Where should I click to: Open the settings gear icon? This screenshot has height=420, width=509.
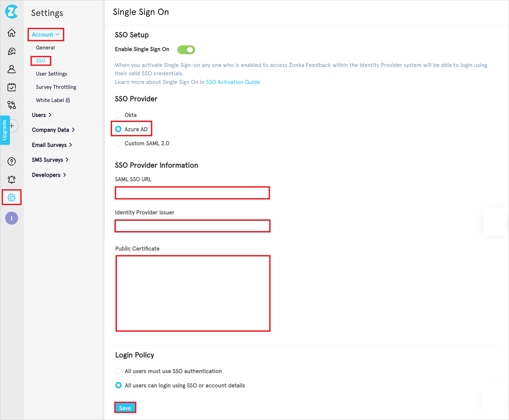point(12,198)
